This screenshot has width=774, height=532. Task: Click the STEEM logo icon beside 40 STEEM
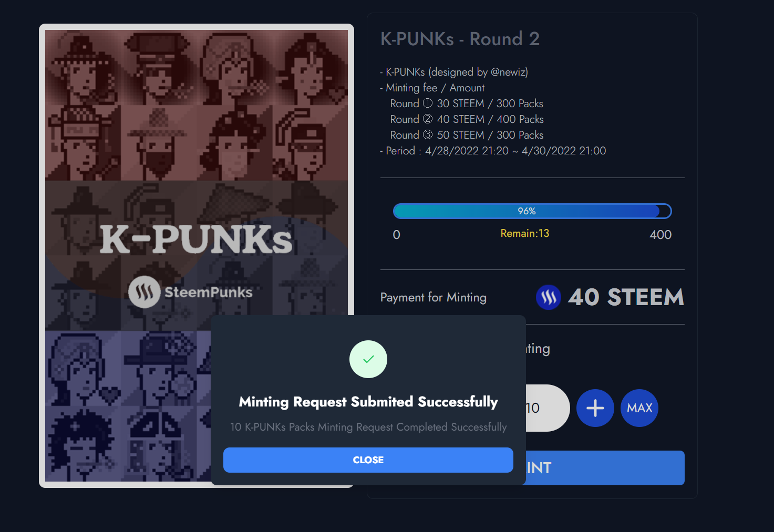tap(549, 297)
